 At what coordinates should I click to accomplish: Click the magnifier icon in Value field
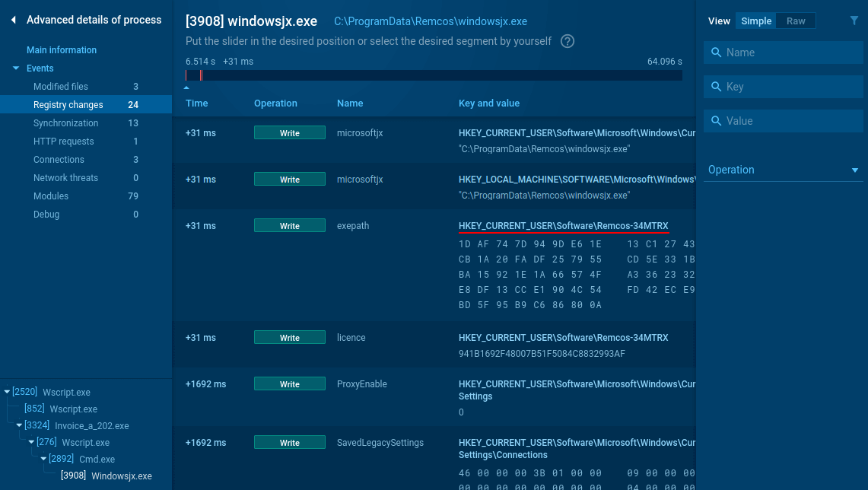[x=716, y=121]
